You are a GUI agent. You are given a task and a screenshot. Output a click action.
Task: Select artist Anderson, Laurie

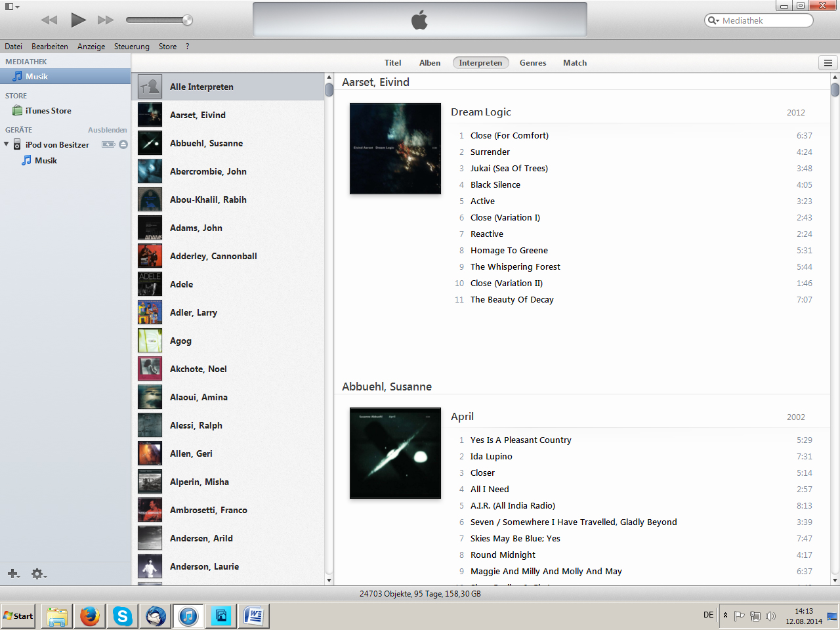click(x=228, y=566)
